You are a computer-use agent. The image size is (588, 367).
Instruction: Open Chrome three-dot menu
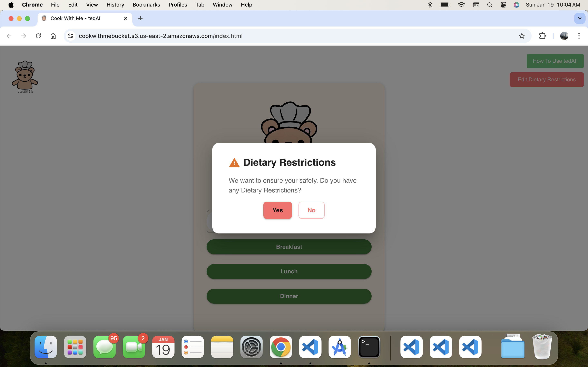(x=579, y=36)
